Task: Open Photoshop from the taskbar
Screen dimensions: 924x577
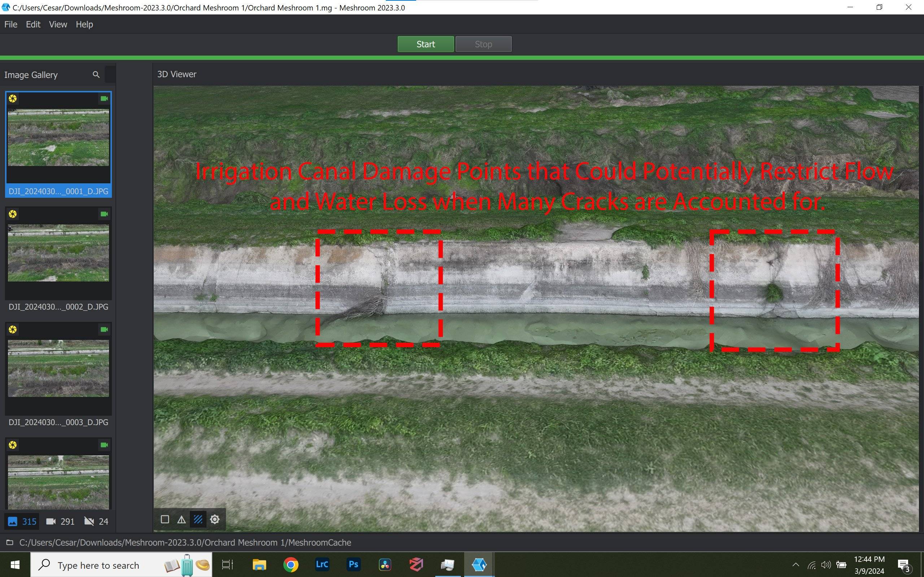Action: (x=353, y=564)
